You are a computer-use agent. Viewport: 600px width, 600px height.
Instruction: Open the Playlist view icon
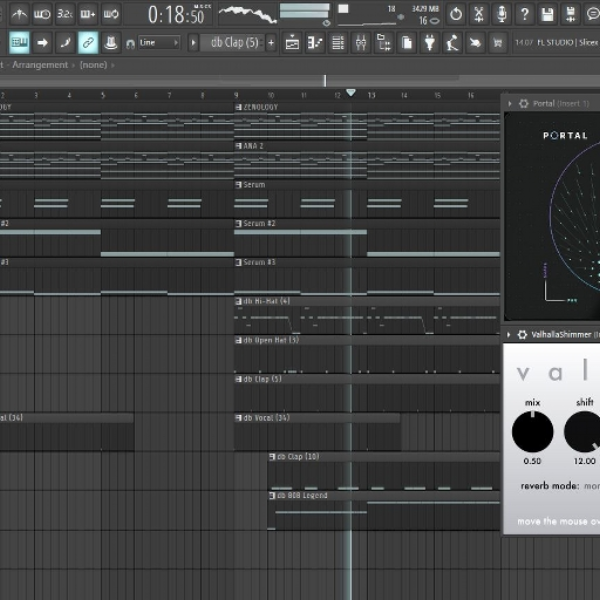(292, 42)
